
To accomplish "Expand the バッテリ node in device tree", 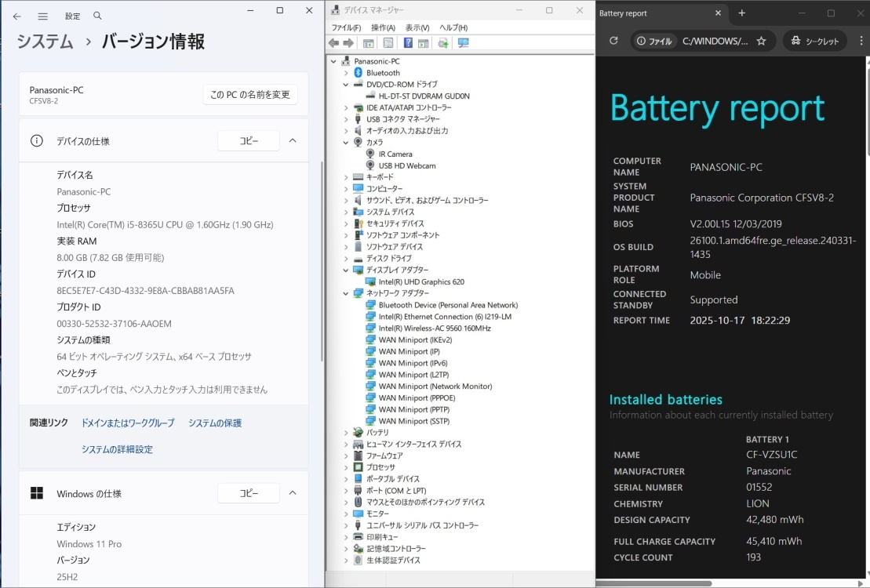I will [x=346, y=433].
